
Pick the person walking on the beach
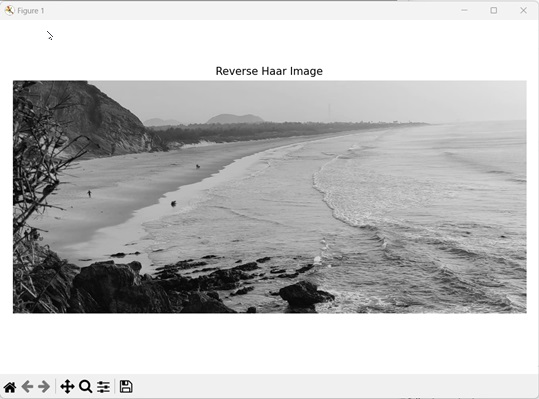[x=89, y=194]
